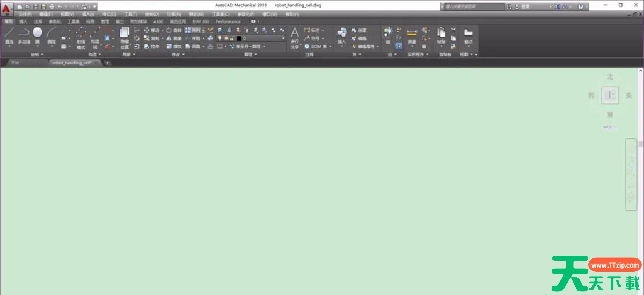Switch to the A360 ribbon tab
The height and width of the screenshot is (295, 644).
158,21
